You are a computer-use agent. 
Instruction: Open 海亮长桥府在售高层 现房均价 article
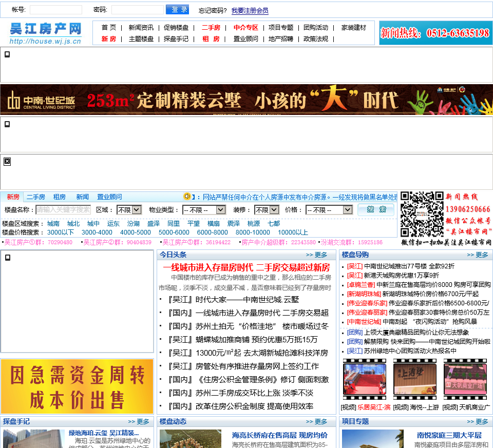pos(280,436)
